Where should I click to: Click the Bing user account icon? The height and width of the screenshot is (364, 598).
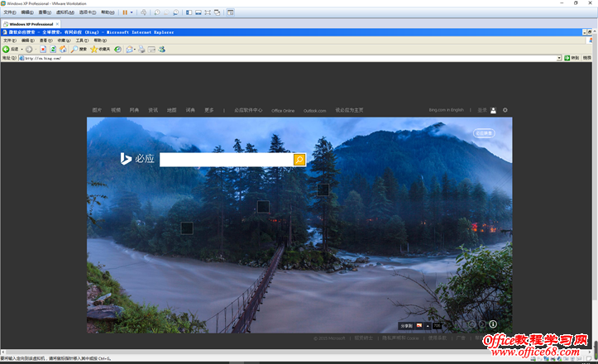click(x=494, y=110)
